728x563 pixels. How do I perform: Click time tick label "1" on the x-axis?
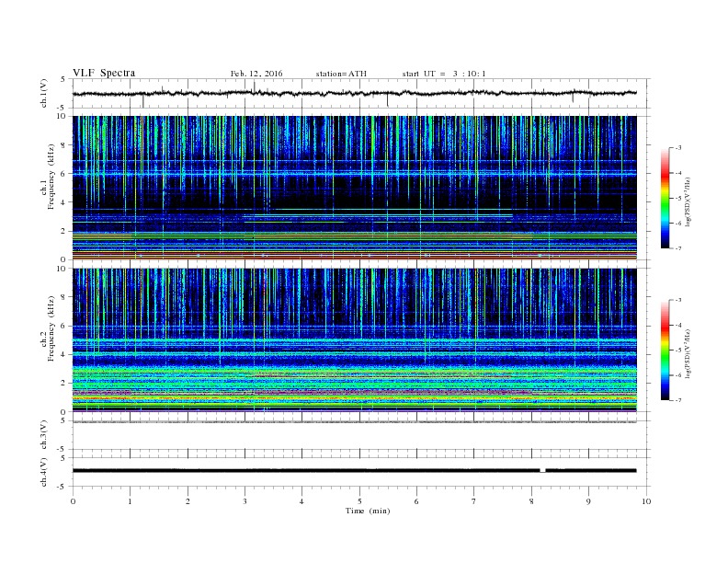[x=130, y=501]
